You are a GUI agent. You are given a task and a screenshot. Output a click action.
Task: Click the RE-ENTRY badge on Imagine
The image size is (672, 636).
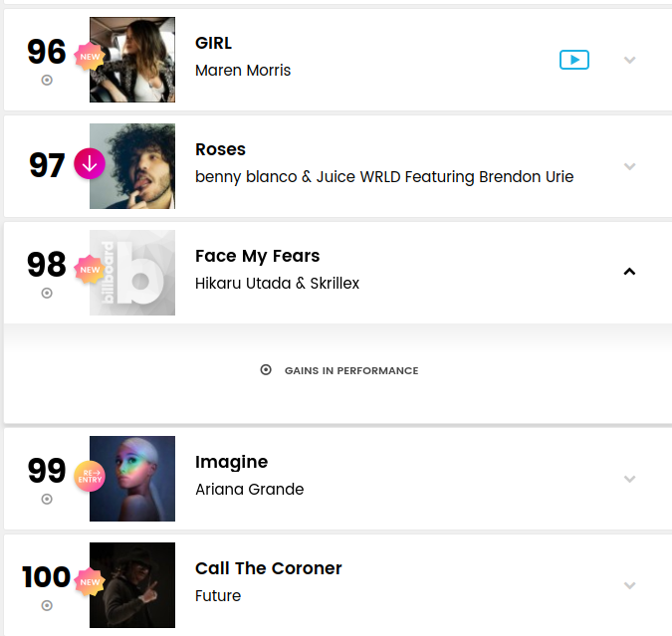click(x=90, y=476)
